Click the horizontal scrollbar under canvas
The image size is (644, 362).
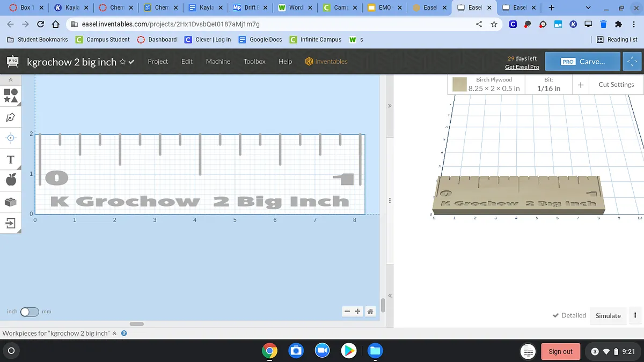coord(137,323)
